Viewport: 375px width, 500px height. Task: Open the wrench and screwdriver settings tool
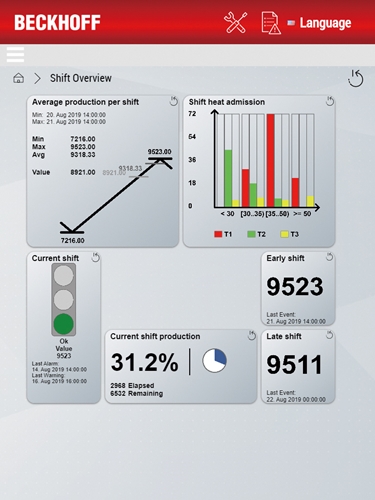tap(235, 23)
